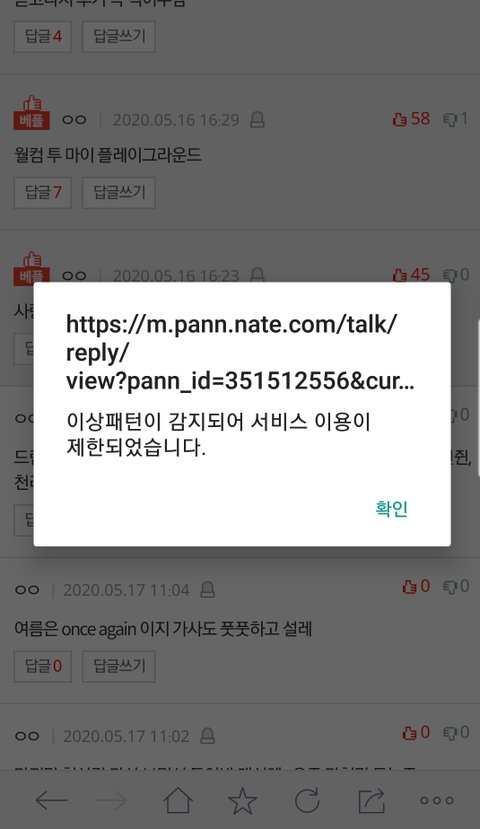Image resolution: width=480 pixels, height=829 pixels.
Task: Dislike the 16:29 comment showing 1
Action: point(456,119)
